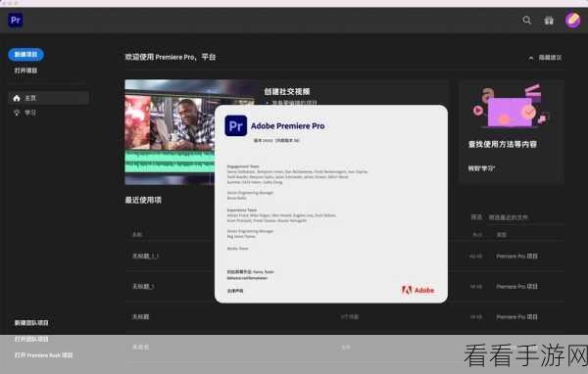Click the lightbulb icon beside 学习
This screenshot has height=374, width=588.
click(x=17, y=113)
